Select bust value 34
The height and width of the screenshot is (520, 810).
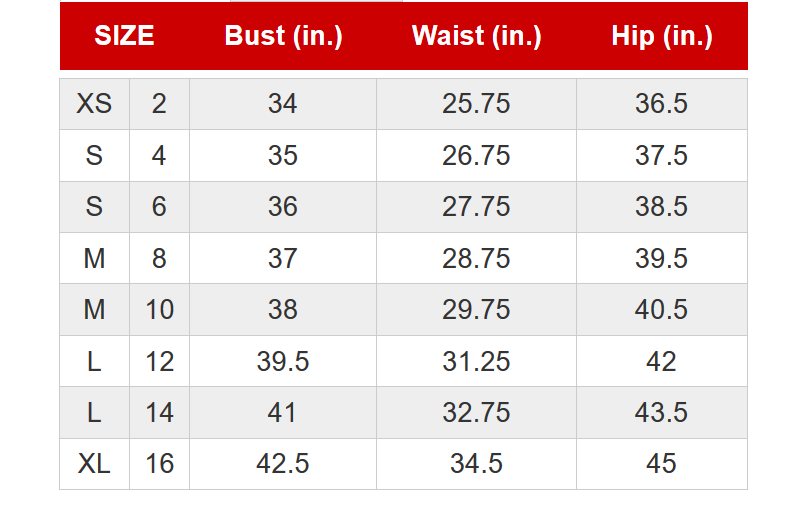coord(283,104)
